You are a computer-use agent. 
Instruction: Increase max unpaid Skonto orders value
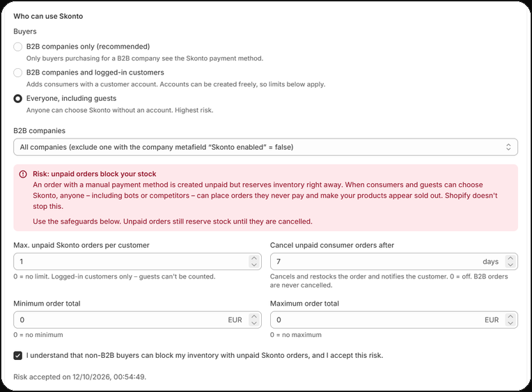(254, 258)
